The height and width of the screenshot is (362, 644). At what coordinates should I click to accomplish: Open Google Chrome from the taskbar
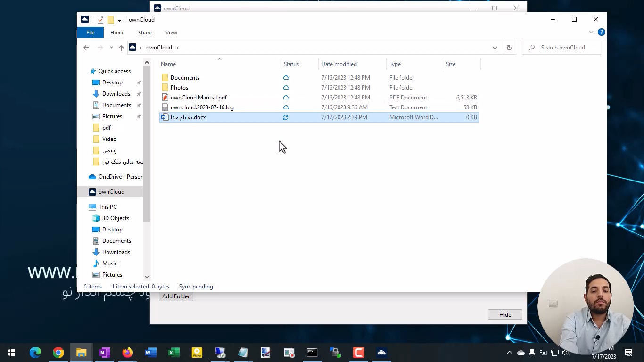click(x=58, y=353)
